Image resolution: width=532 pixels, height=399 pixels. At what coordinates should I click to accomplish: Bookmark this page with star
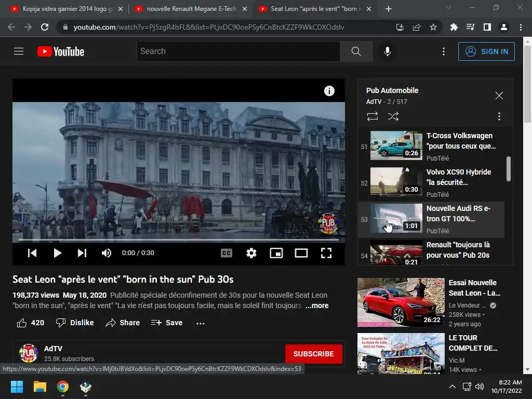coord(433,27)
